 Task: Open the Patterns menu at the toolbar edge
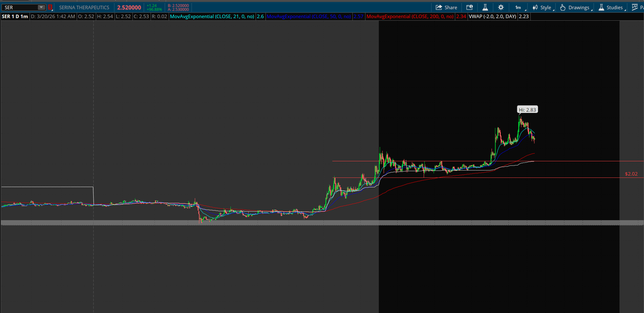(638, 8)
